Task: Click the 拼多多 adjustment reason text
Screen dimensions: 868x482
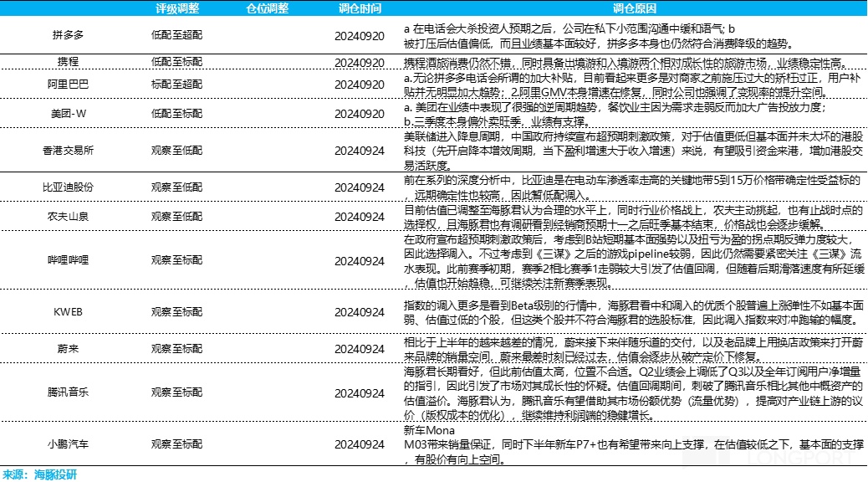Action: [599, 36]
